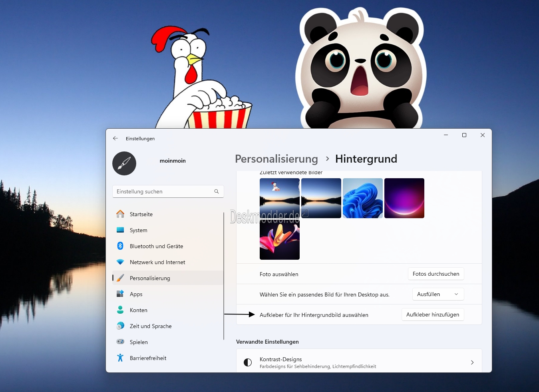Click the Foto auswählen label

pos(279,274)
